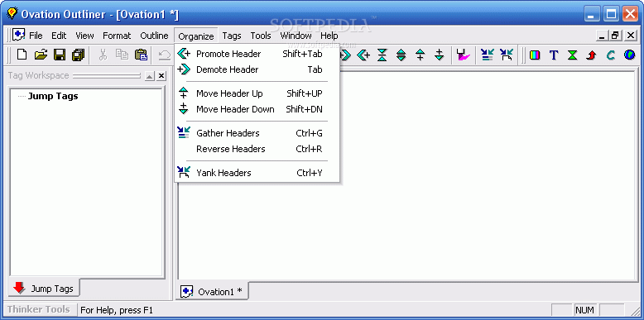
Task: Maximize the main Ovation Outliner window
Action: pyautogui.click(x=612, y=14)
